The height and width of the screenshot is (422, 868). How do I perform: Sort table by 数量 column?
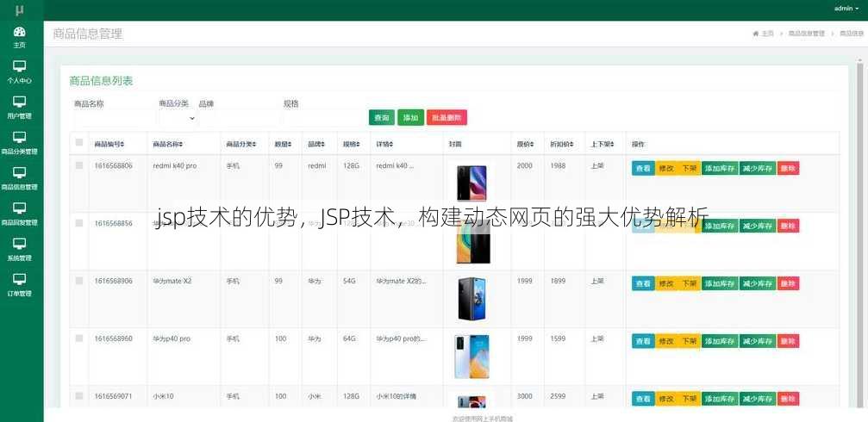coord(283,144)
